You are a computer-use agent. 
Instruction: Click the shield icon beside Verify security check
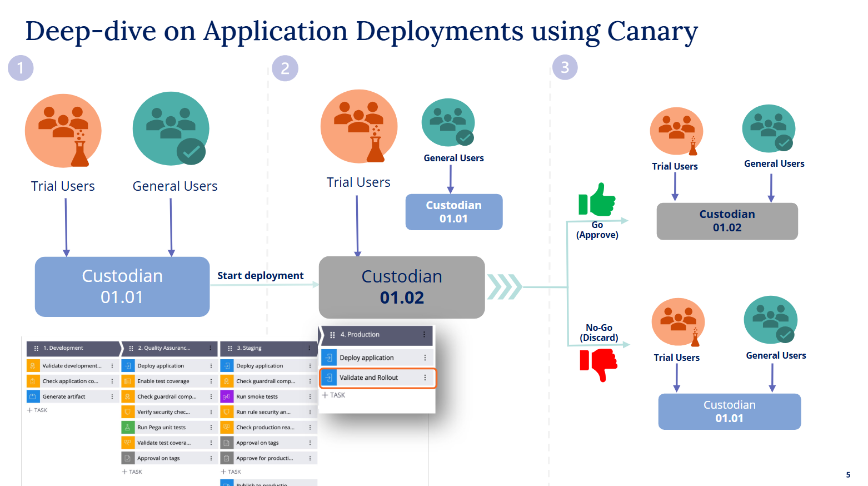tap(127, 412)
